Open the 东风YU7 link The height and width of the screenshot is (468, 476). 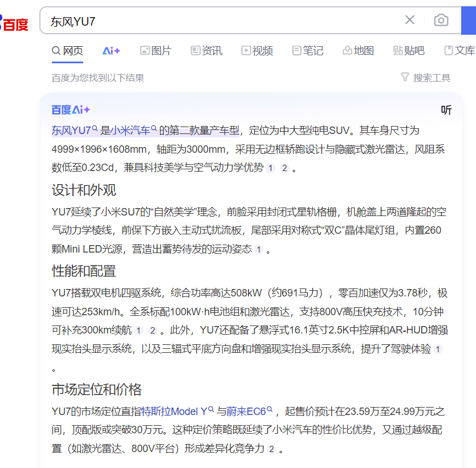coord(71,131)
